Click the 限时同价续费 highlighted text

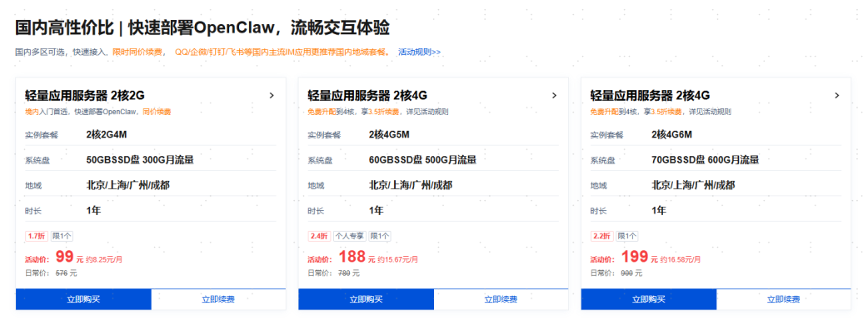point(137,53)
